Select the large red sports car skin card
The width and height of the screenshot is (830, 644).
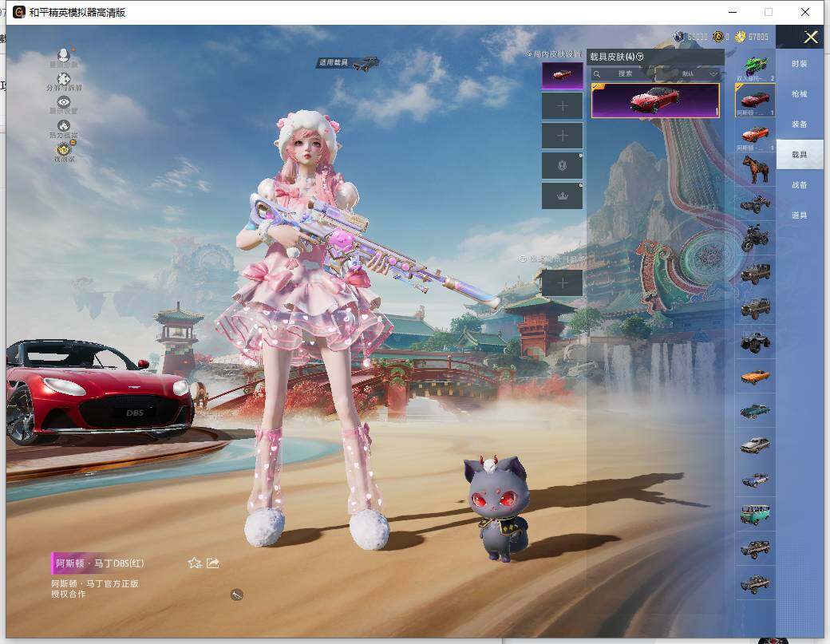point(655,100)
